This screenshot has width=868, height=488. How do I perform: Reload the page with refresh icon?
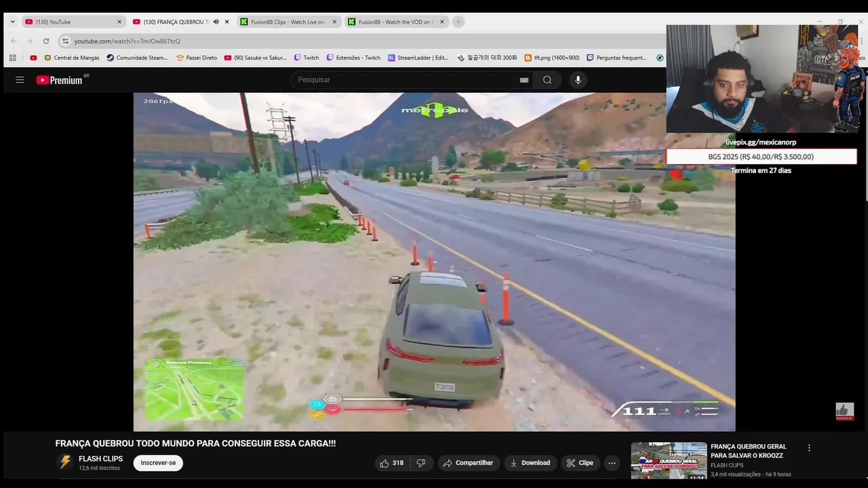point(46,41)
